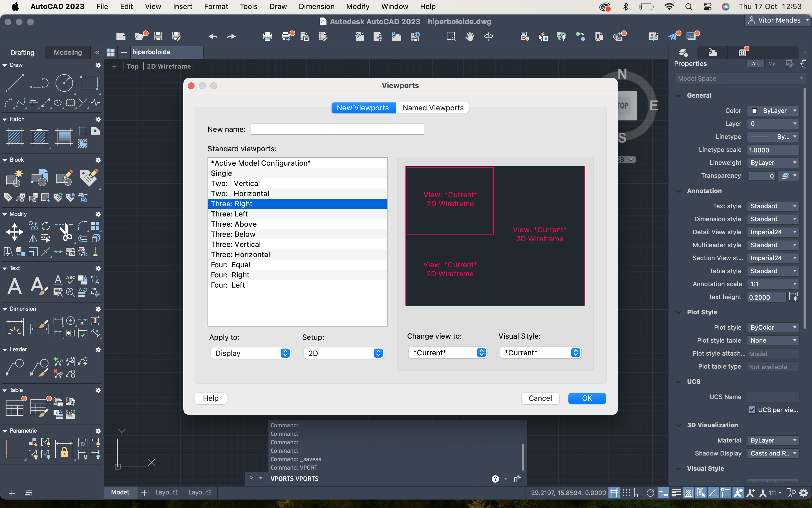Open the Change view to dropdown
Viewport: 812px width, 508px height.
point(448,352)
